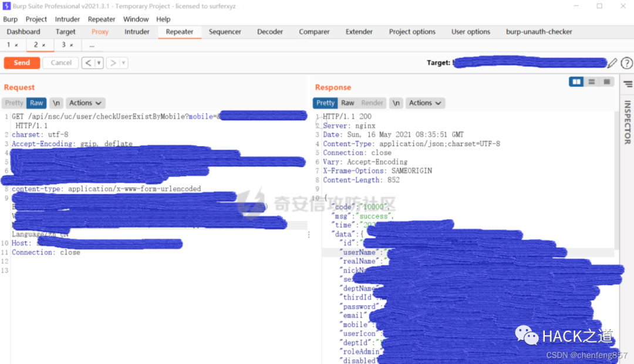Open the Project menu
The height and width of the screenshot is (364, 634).
pyautogui.click(x=36, y=19)
